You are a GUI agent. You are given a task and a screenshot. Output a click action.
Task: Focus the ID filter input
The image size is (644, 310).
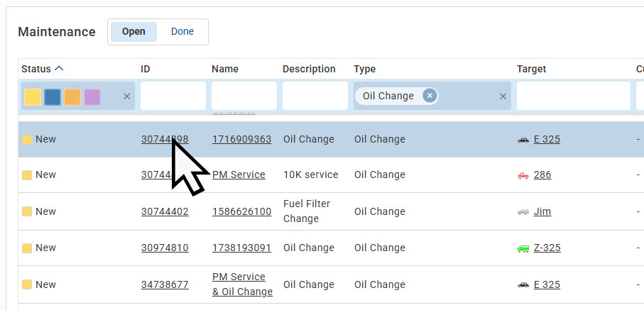(x=173, y=96)
